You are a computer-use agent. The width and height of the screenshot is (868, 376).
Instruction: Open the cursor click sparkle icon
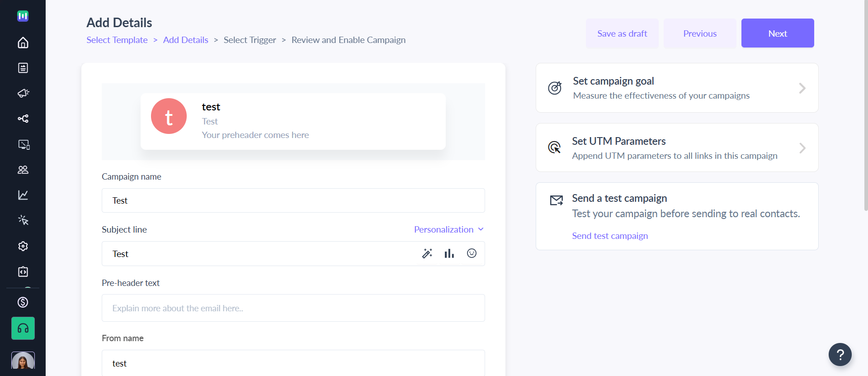coord(23,220)
